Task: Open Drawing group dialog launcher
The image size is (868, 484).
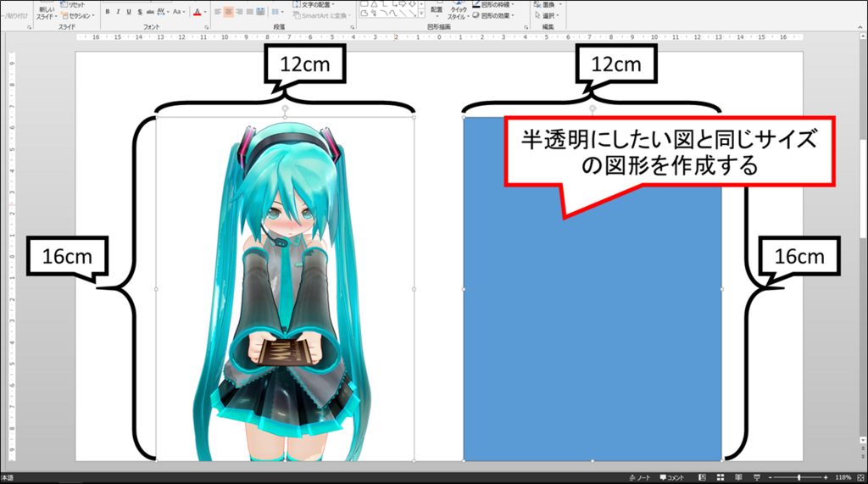Action: (x=526, y=27)
